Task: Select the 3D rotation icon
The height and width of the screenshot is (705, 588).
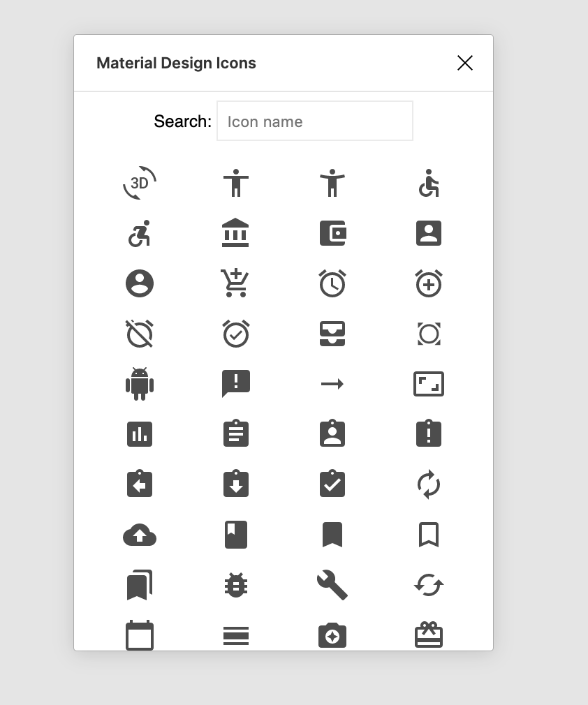Action: pyautogui.click(x=140, y=183)
